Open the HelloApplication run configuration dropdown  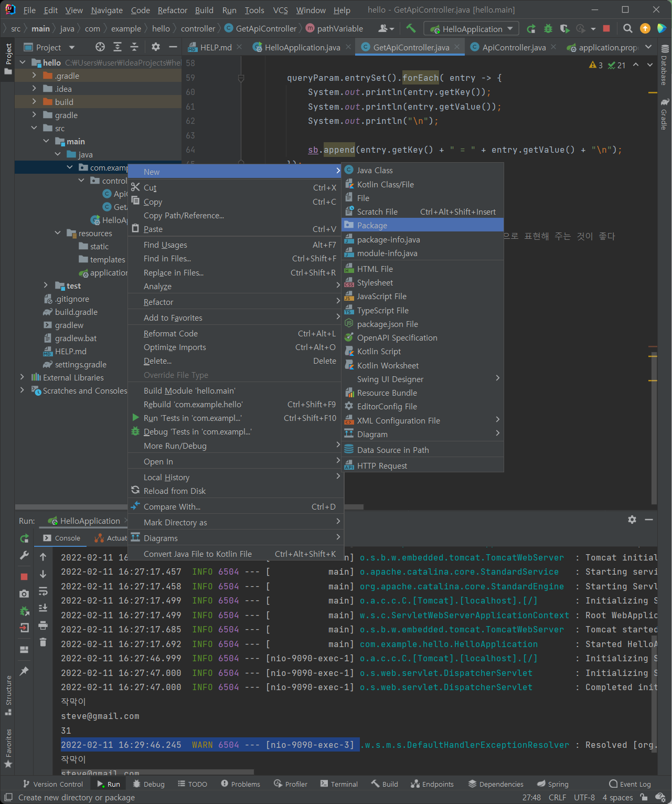[x=472, y=29]
